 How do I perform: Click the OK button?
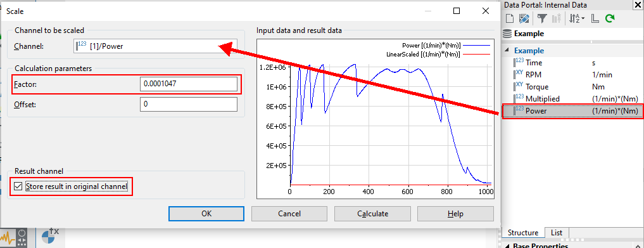click(x=206, y=214)
